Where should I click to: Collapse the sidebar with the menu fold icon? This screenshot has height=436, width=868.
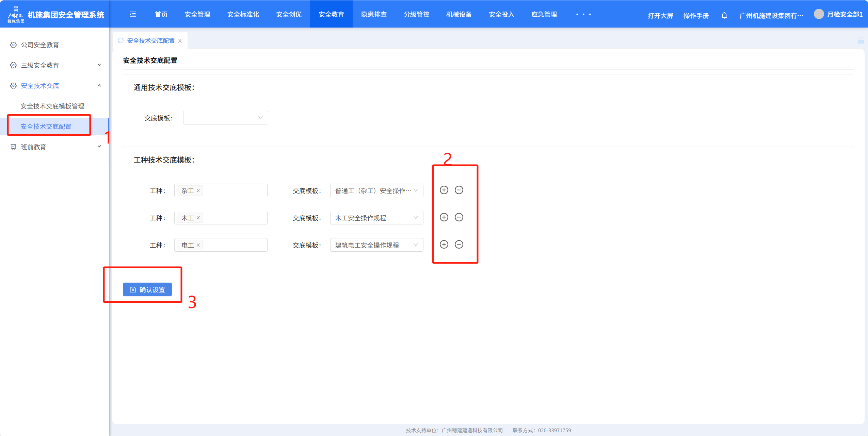click(133, 14)
